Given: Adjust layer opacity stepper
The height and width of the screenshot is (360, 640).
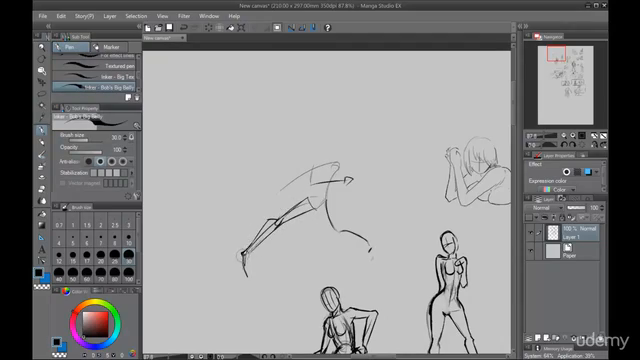Looking at the screenshot, I should pyautogui.click(x=602, y=208).
